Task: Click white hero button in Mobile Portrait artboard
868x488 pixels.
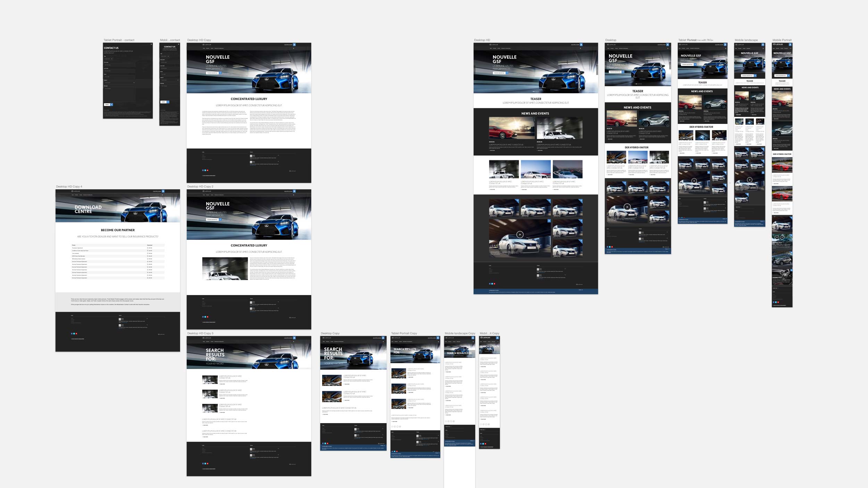Action: [781, 76]
